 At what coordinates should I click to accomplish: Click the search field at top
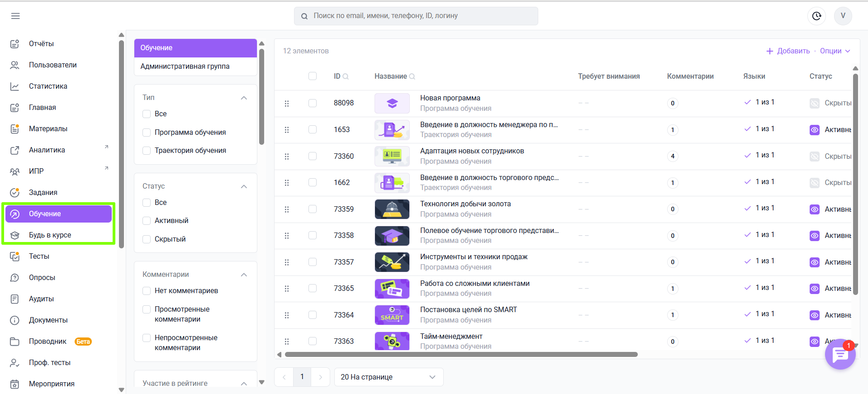pyautogui.click(x=416, y=16)
